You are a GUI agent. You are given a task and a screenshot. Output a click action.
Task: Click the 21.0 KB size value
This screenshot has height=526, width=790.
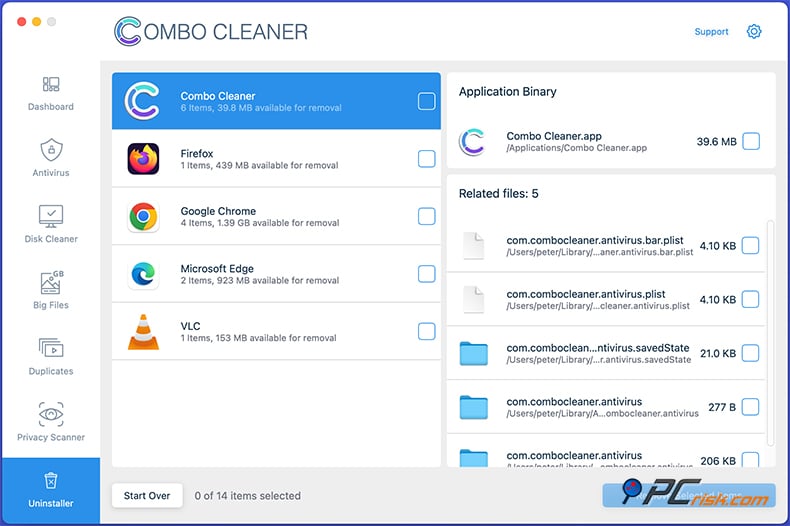717,353
